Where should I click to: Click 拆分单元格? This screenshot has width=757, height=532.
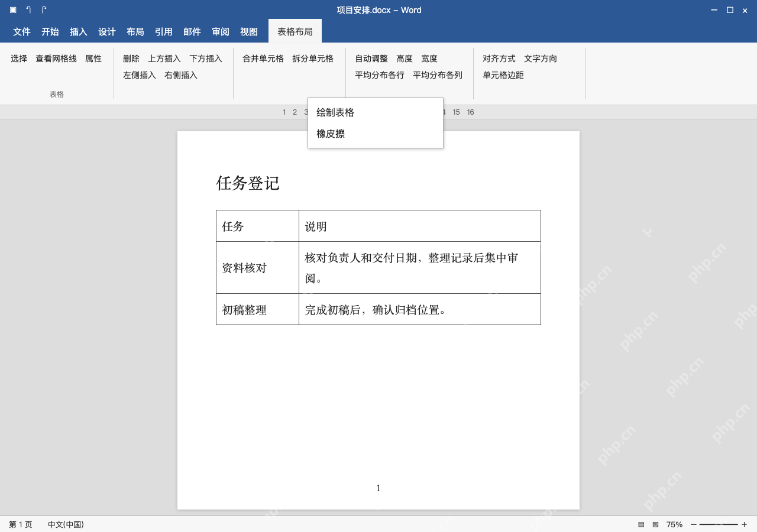[313, 59]
